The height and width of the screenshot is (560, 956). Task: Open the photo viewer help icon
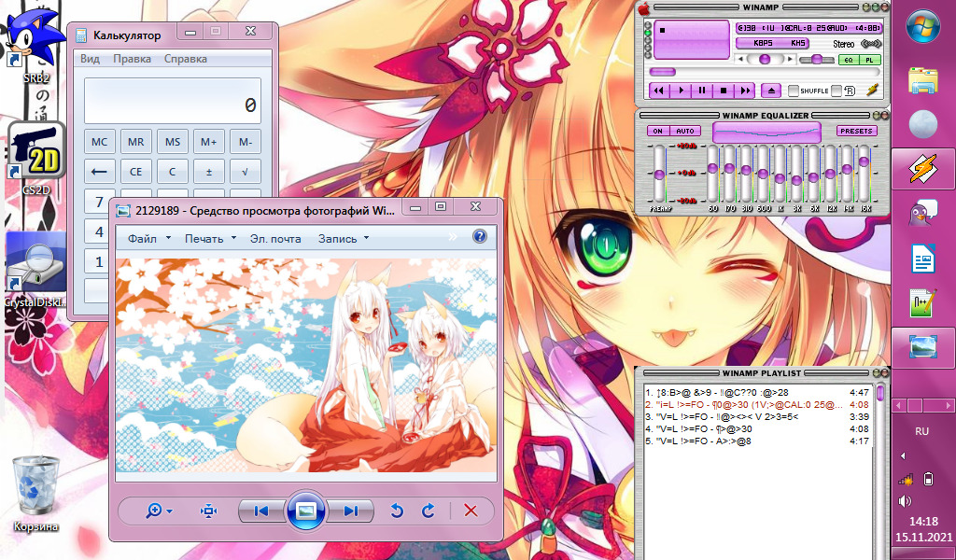pos(480,237)
